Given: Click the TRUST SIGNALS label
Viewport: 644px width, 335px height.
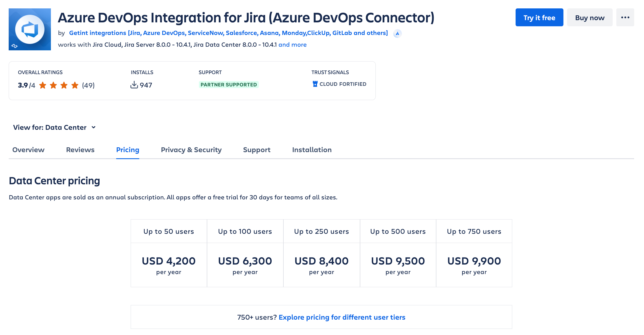Looking at the screenshot, I should pos(330,72).
